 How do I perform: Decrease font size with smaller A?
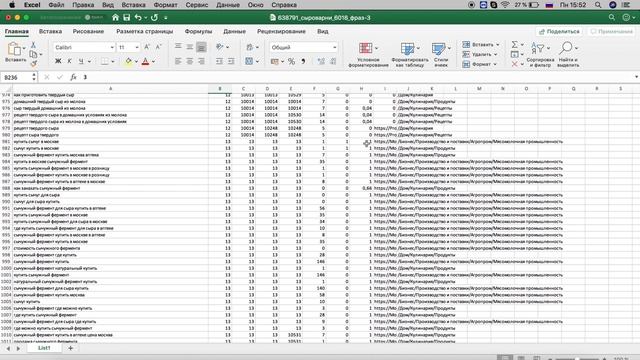point(158,47)
